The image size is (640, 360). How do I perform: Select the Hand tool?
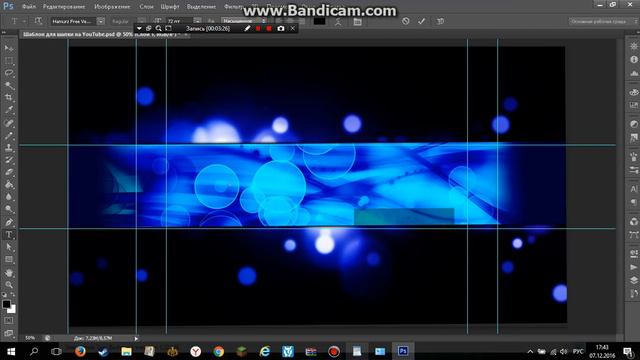(x=9, y=272)
